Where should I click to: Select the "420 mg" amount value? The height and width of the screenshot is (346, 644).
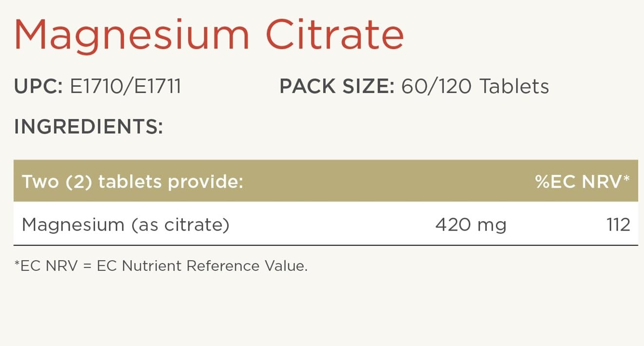(470, 225)
